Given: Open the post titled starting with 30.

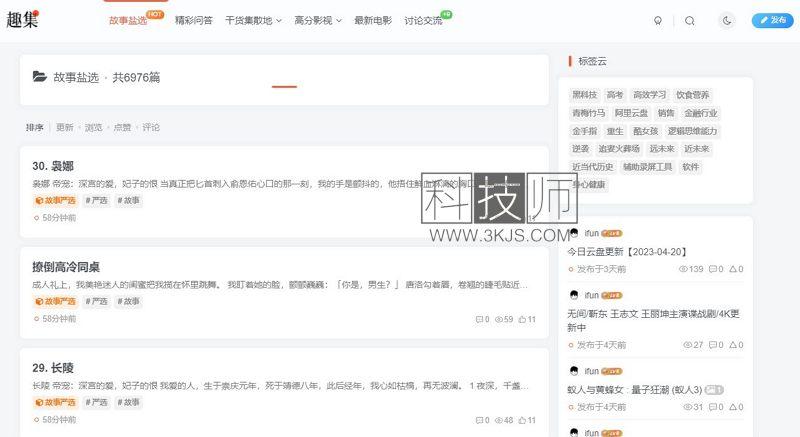Looking at the screenshot, I should [53, 166].
